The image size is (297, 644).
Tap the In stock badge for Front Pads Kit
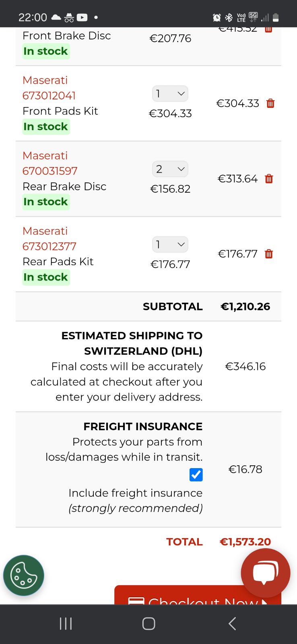46,127
